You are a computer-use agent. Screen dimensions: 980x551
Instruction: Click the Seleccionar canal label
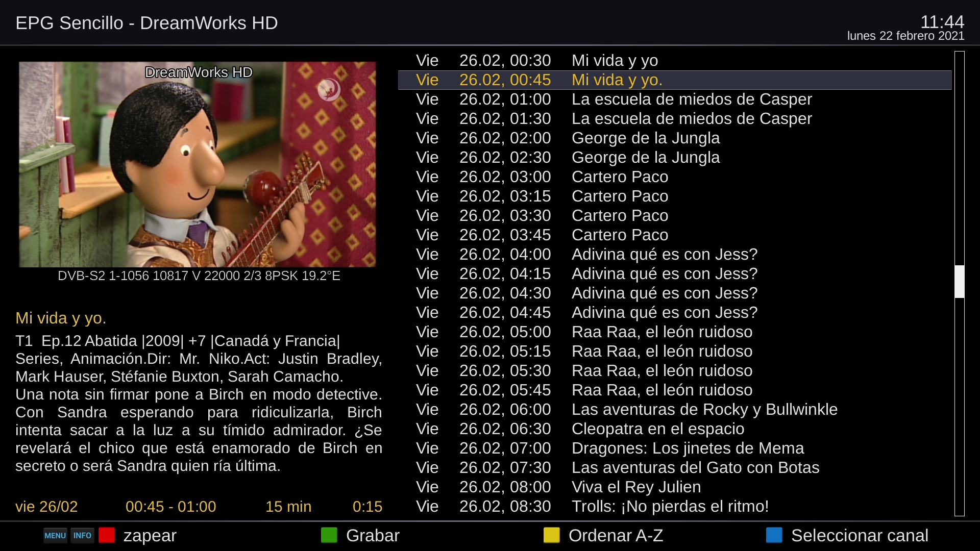860,536
